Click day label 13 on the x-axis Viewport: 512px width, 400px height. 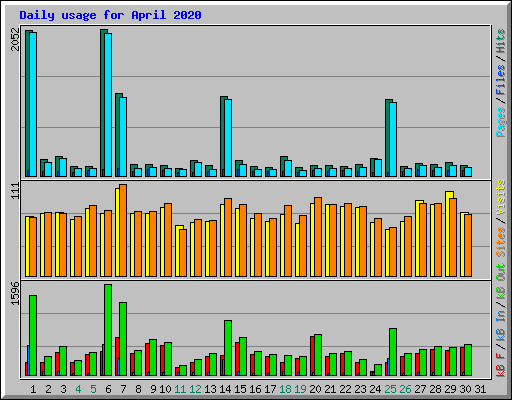point(210,389)
